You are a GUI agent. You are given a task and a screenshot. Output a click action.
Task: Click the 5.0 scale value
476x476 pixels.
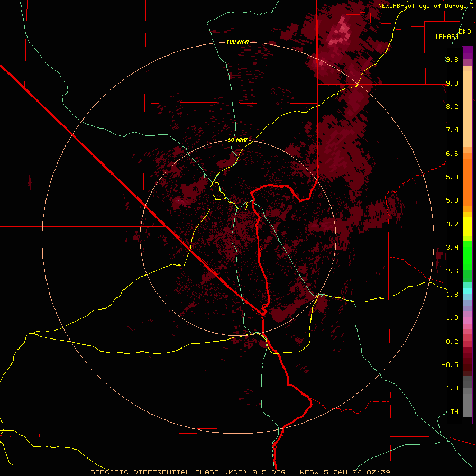[x=452, y=200]
